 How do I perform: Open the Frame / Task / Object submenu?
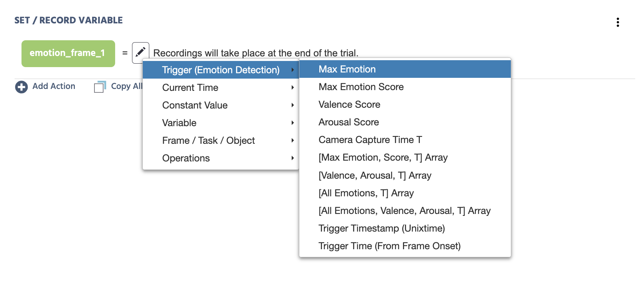(x=221, y=140)
